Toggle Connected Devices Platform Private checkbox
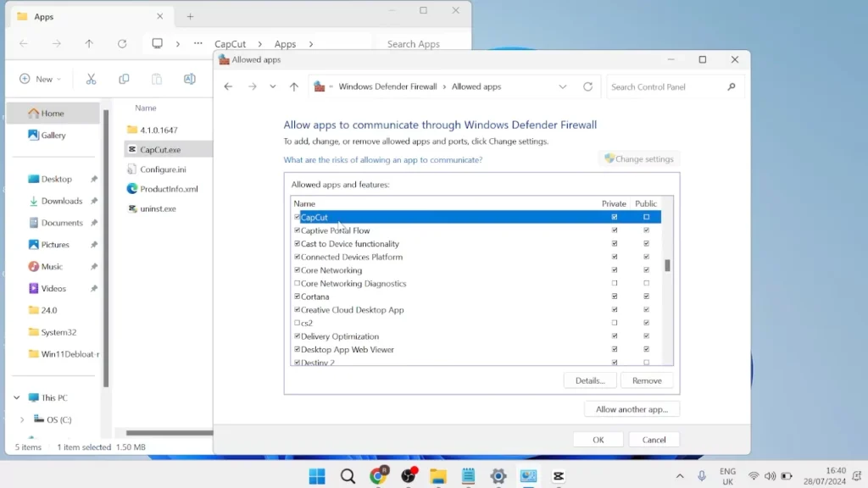 615,257
